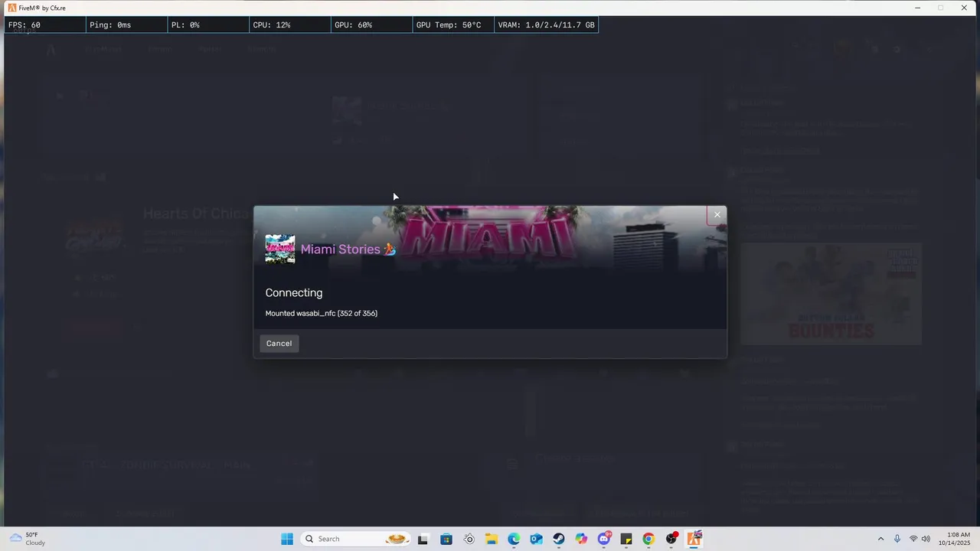Show hidden system tray icons
The width and height of the screenshot is (980, 551).
click(x=880, y=539)
